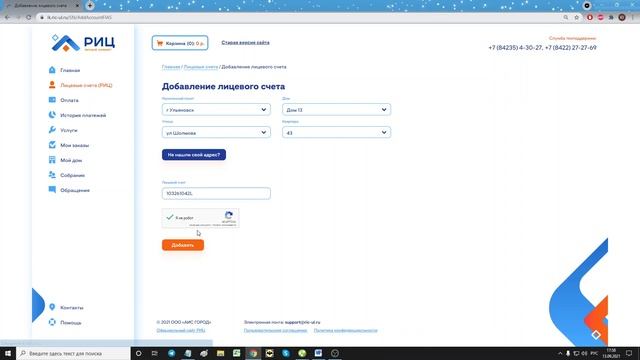The height and width of the screenshot is (360, 640).
Task: Open Telegram from the taskbar
Action: tap(171, 353)
